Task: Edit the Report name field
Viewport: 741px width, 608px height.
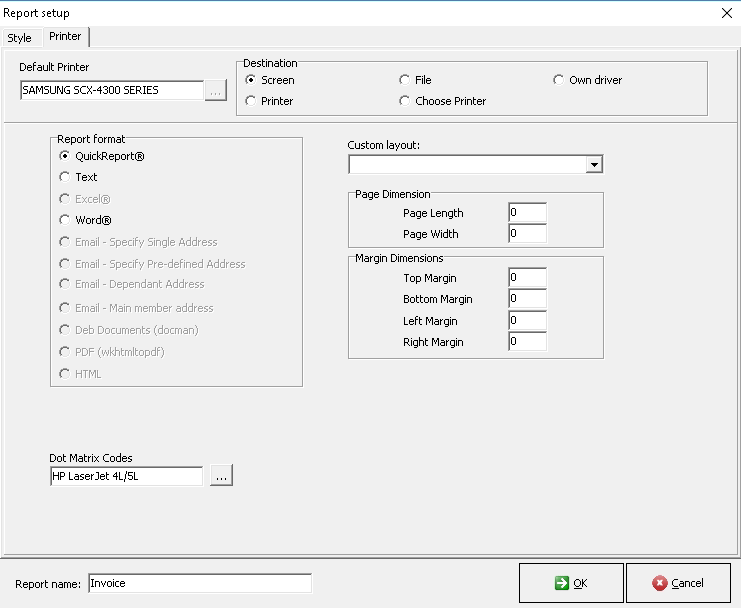Action: [199, 583]
